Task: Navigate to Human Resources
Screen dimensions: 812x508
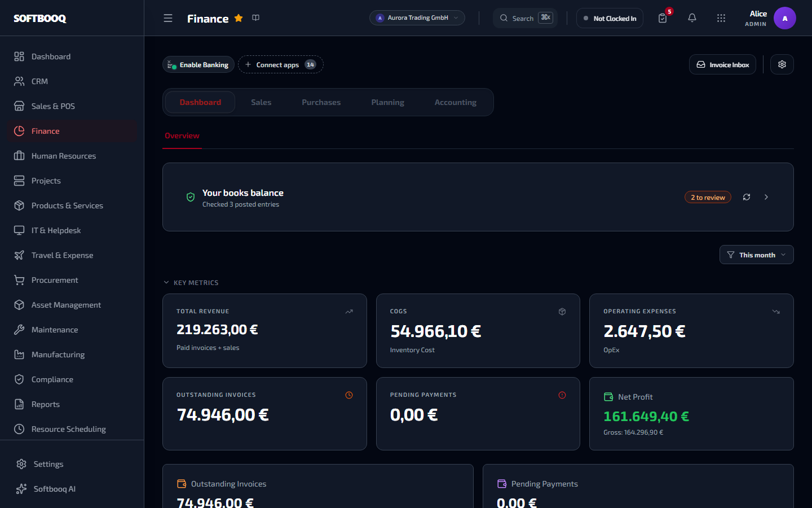Action: pyautogui.click(x=72, y=156)
